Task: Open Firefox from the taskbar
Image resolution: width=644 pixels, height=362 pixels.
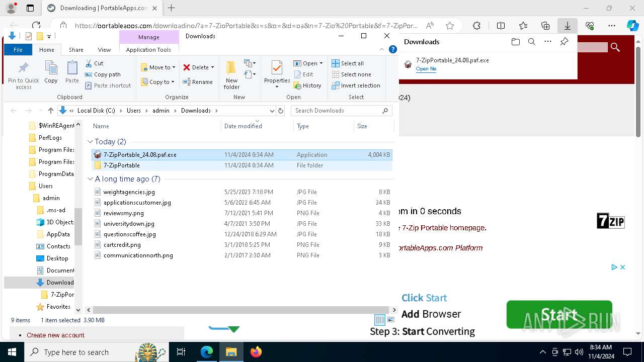Action: [256, 352]
